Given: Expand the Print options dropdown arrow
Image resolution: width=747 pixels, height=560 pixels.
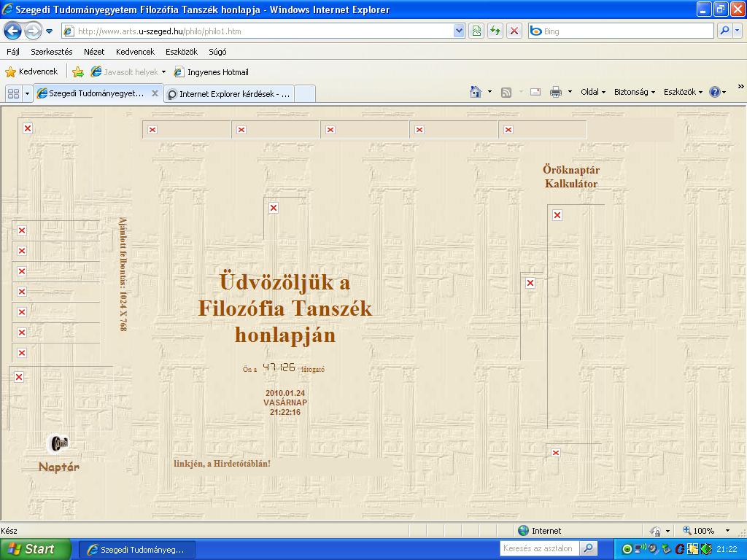Looking at the screenshot, I should [570, 92].
